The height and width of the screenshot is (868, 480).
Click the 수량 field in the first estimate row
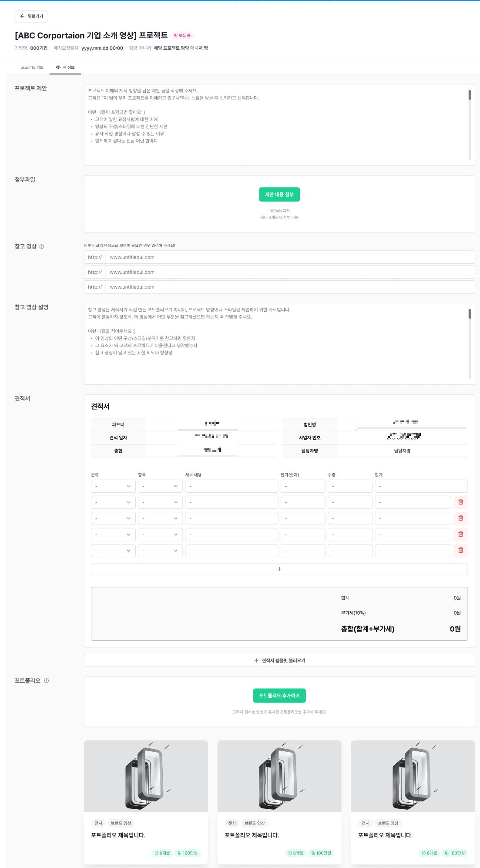click(350, 486)
